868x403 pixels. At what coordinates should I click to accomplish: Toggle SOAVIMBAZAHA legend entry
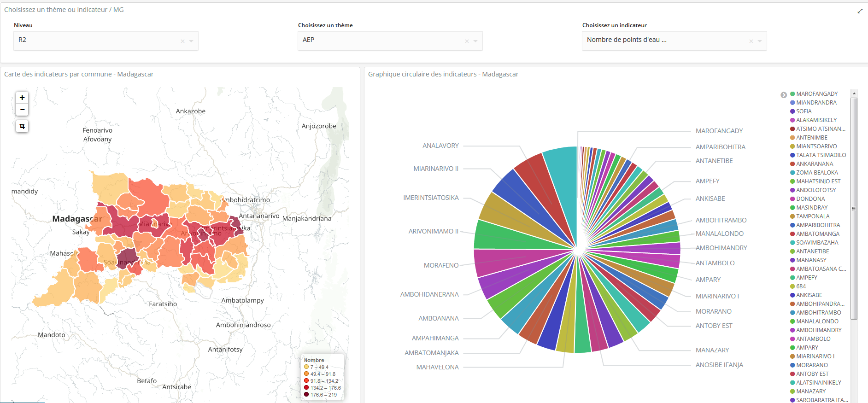[x=814, y=243]
